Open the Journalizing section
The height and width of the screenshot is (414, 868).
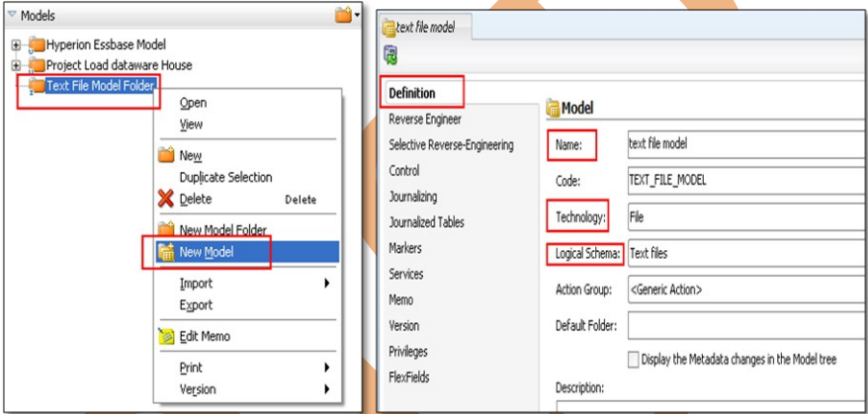click(x=413, y=197)
